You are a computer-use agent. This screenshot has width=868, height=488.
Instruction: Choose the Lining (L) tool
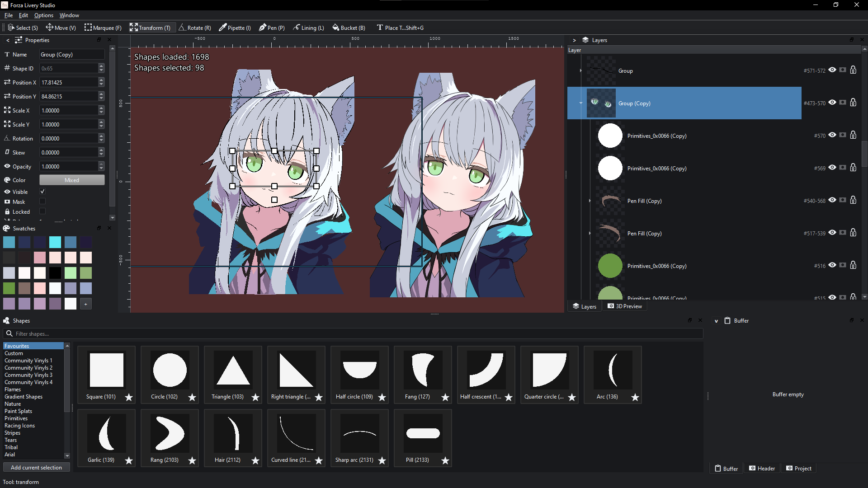(308, 28)
